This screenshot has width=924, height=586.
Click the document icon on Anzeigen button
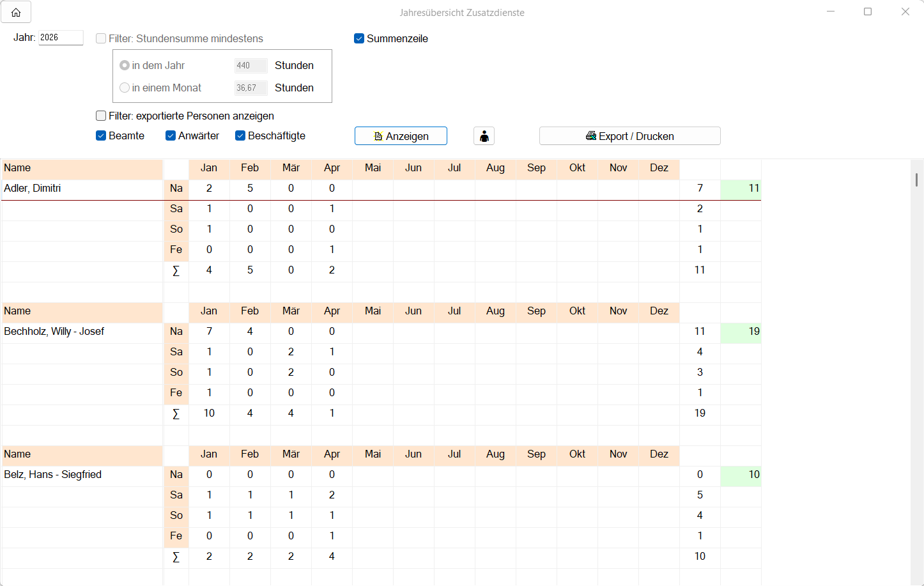click(378, 136)
